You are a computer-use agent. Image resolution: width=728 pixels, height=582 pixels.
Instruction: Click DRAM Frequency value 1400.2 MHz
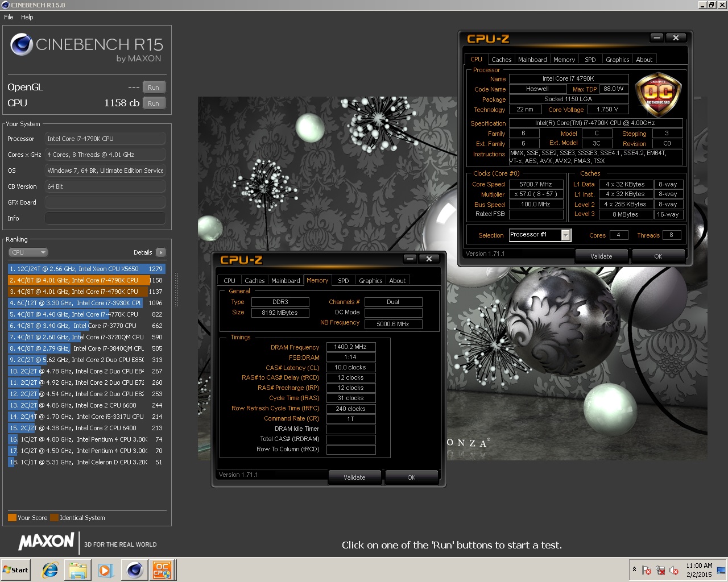pyautogui.click(x=350, y=347)
